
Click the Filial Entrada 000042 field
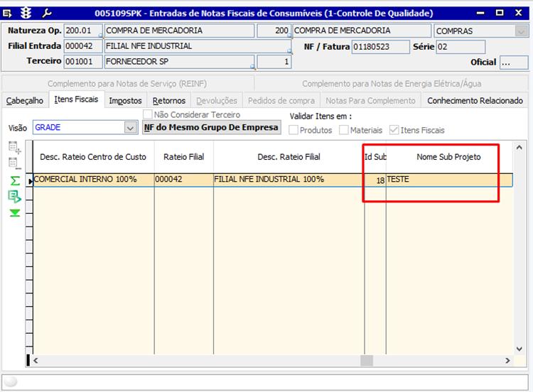pos(83,46)
